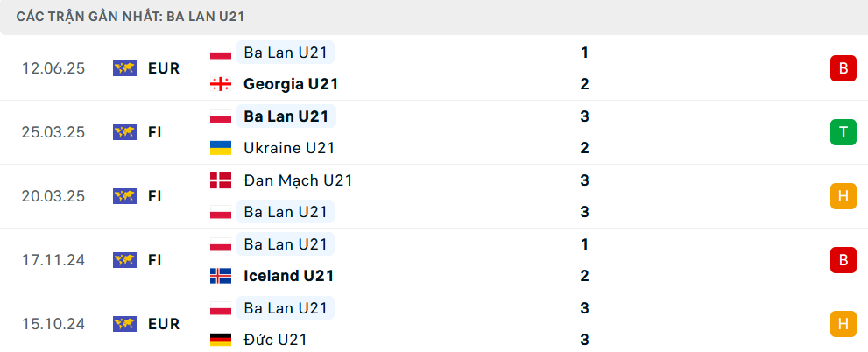868x352 pixels.
Task: Click the EUR competition icon on 12.06.25
Action: [x=124, y=68]
